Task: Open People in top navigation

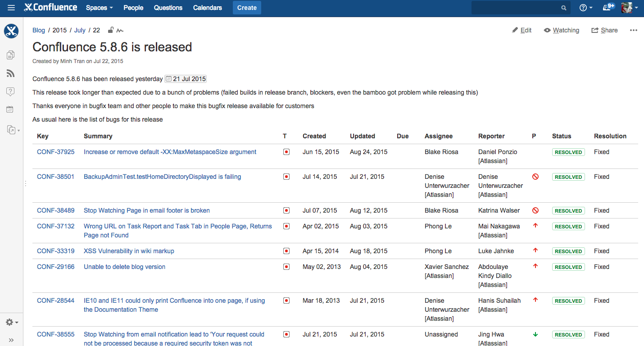Action: pyautogui.click(x=133, y=8)
